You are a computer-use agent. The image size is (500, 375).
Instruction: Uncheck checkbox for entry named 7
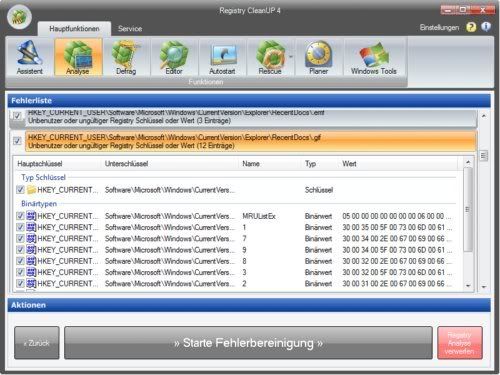tap(20, 239)
